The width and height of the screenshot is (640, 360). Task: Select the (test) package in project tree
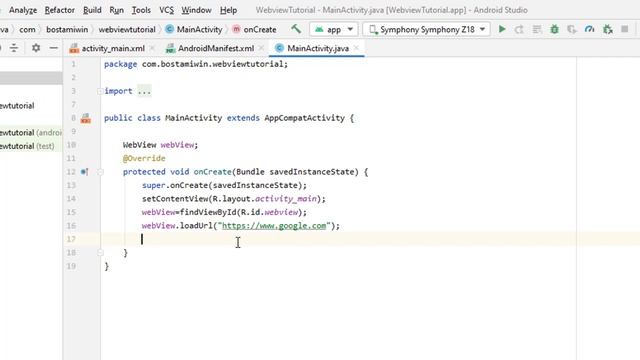(27, 146)
